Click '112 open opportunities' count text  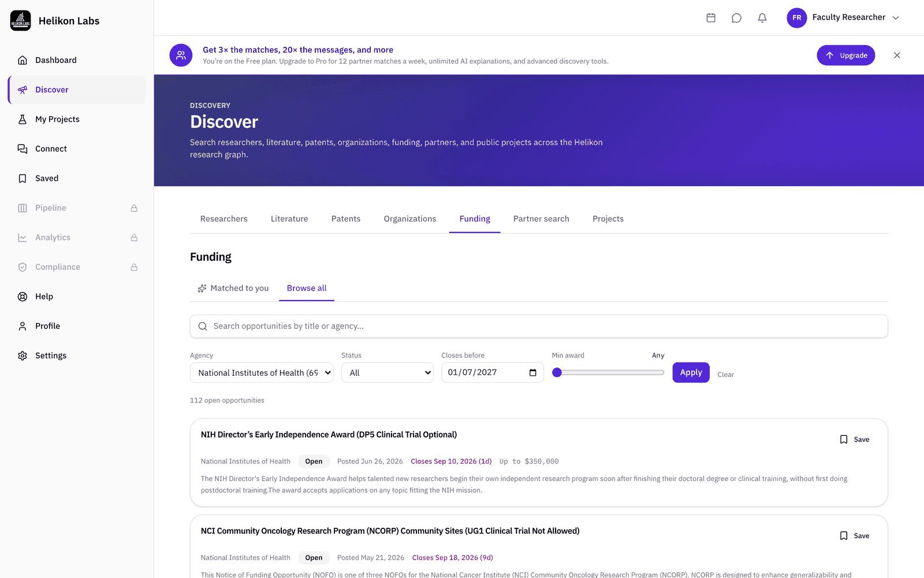227,401
